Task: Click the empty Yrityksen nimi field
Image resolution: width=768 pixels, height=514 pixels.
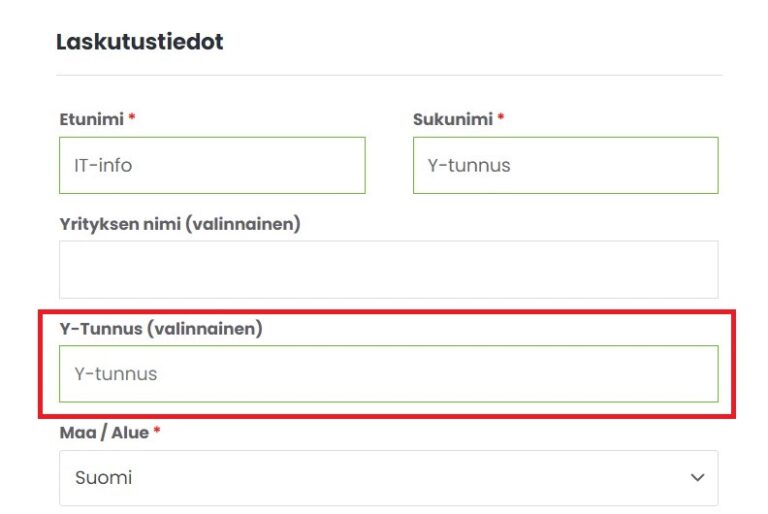Action: [388, 269]
